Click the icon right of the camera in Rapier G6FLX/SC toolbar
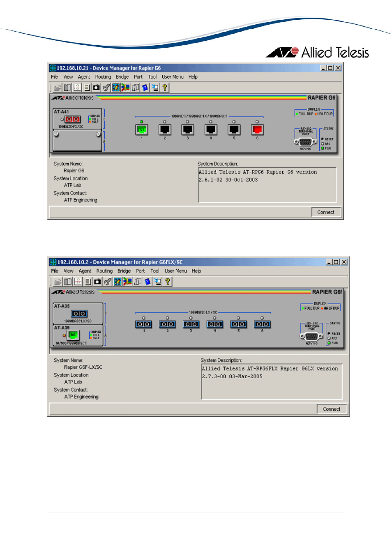Viewport: 392px width, 555px height. (x=107, y=282)
